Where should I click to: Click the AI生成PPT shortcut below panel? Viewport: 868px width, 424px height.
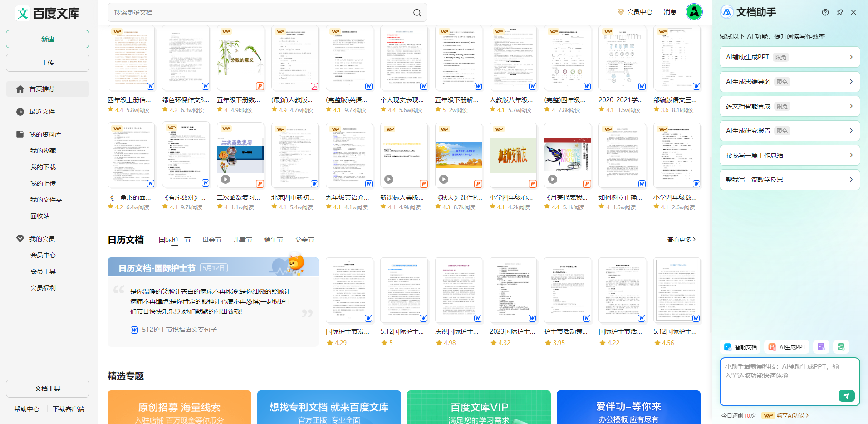point(787,347)
